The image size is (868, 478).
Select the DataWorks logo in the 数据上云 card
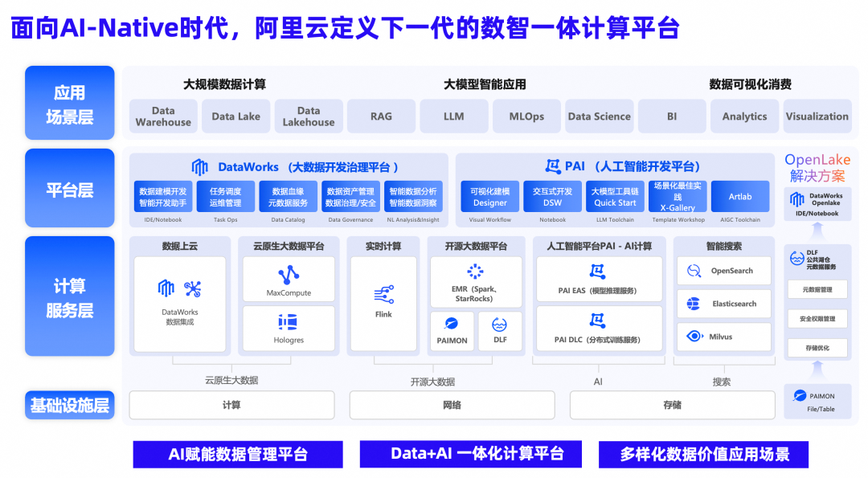coord(166,288)
